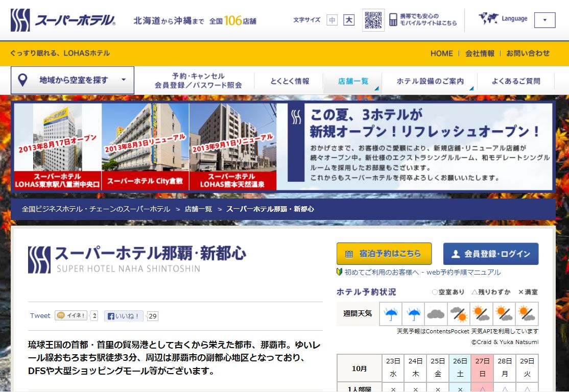Click ホテル予約状況 heading
Viewport: 569px width, 392px height.
point(366,292)
